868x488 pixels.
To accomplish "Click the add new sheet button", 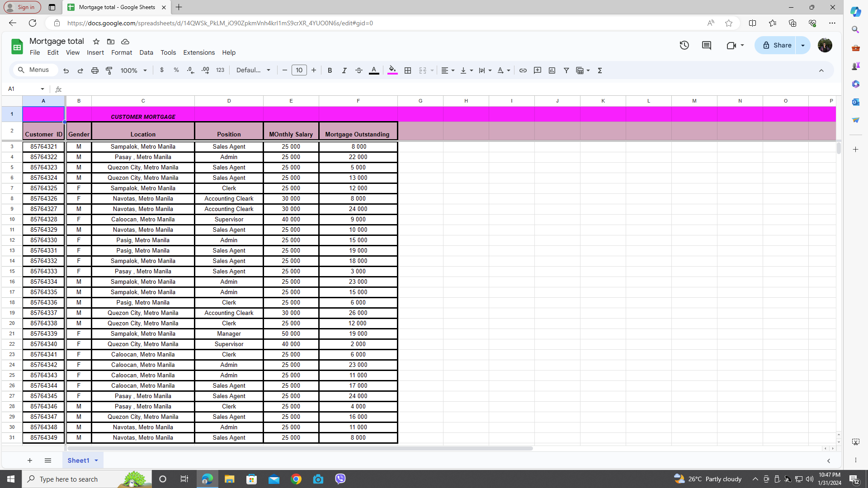I will (30, 460).
